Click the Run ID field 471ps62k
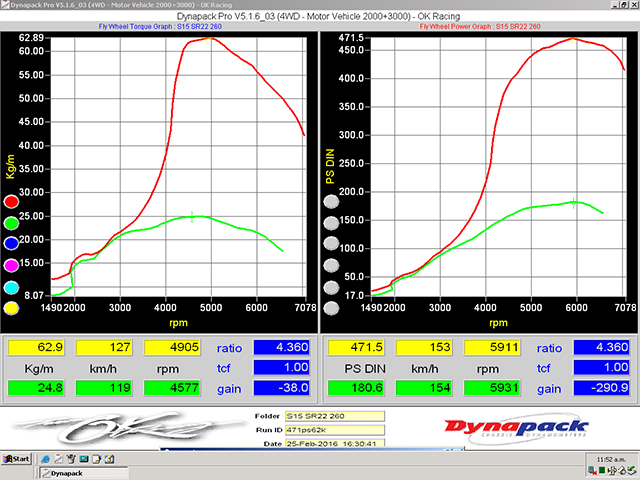The image size is (640, 480). click(335, 430)
